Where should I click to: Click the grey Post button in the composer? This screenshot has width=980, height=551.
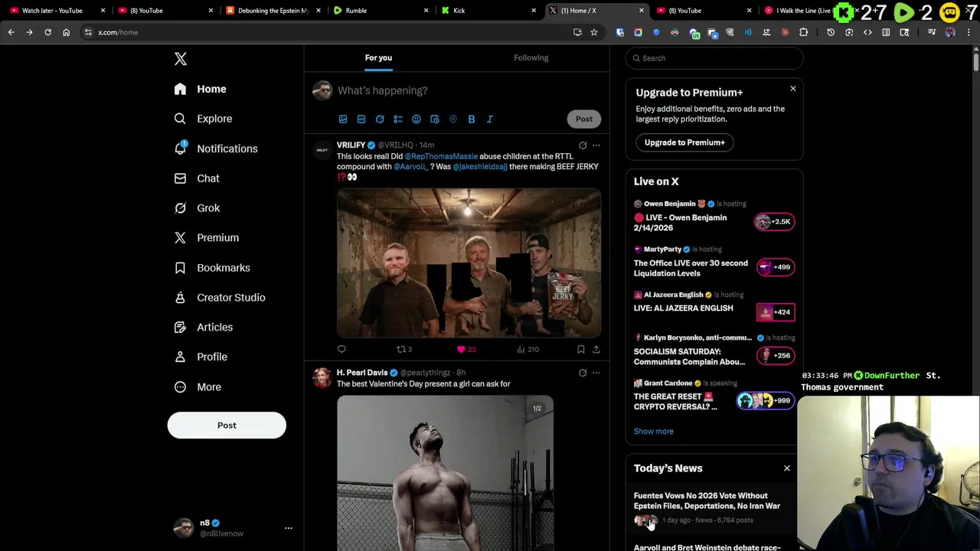(x=584, y=119)
